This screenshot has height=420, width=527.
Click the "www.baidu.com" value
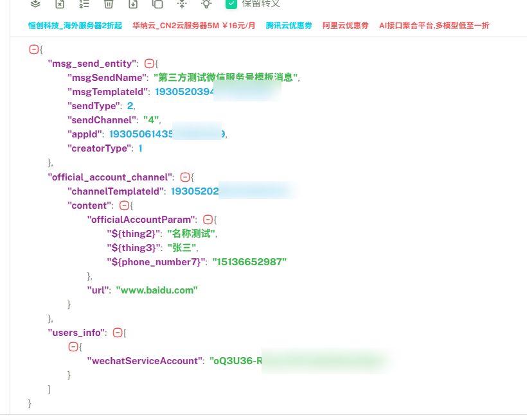(x=157, y=290)
